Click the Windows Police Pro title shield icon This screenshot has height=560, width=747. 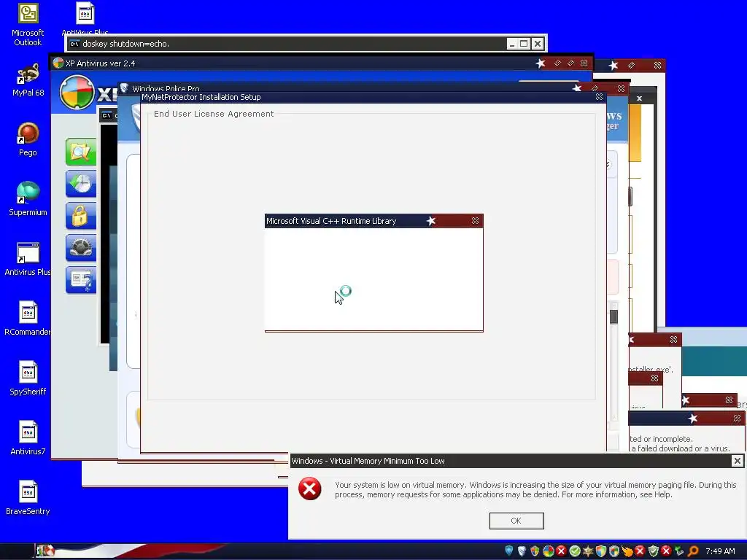[124, 87]
